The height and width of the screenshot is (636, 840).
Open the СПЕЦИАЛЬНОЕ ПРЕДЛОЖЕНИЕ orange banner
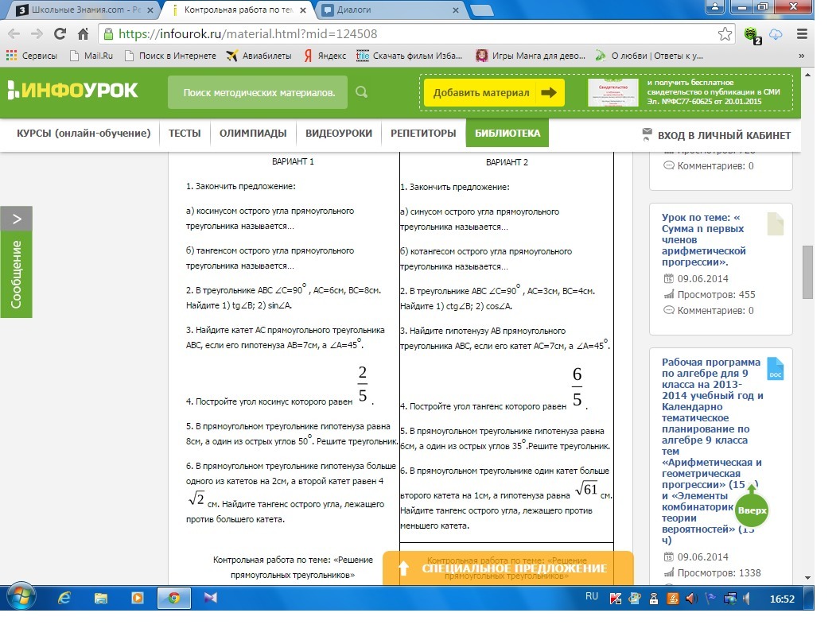(x=507, y=568)
